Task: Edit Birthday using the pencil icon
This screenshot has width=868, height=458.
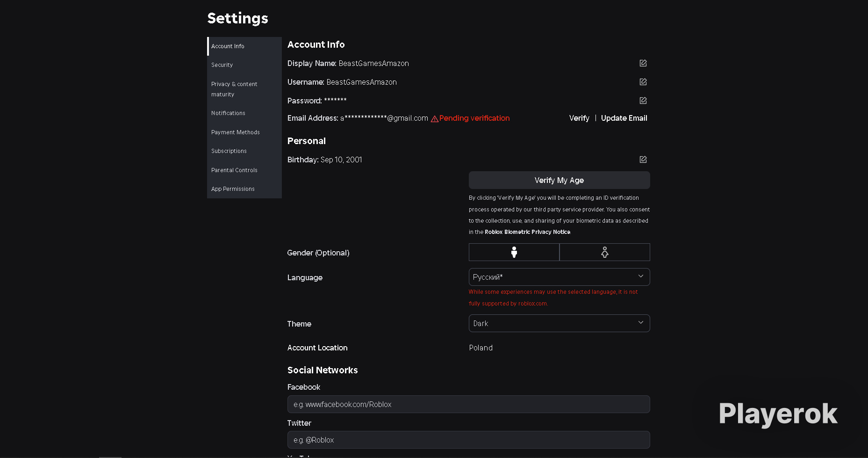Action: tap(643, 160)
